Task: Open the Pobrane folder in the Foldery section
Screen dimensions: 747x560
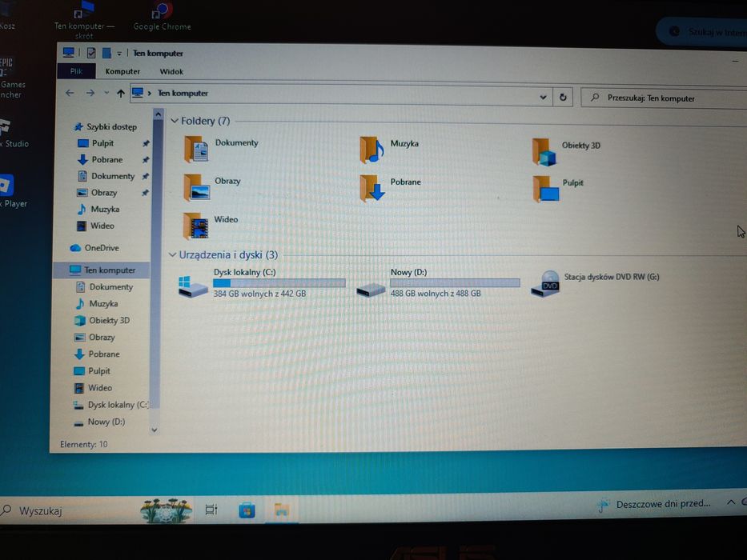Action: point(390,188)
